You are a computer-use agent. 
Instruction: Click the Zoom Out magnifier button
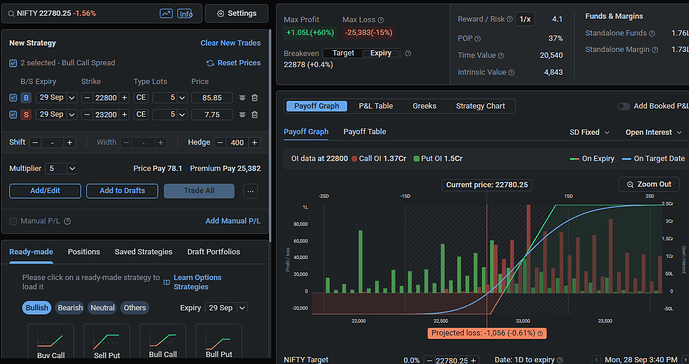pyautogui.click(x=649, y=184)
